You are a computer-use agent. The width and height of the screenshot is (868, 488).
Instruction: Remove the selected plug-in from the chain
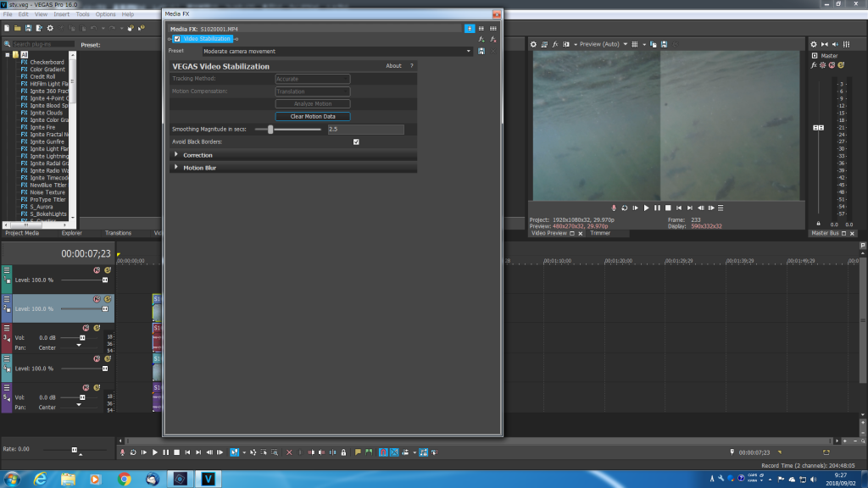coord(493,39)
